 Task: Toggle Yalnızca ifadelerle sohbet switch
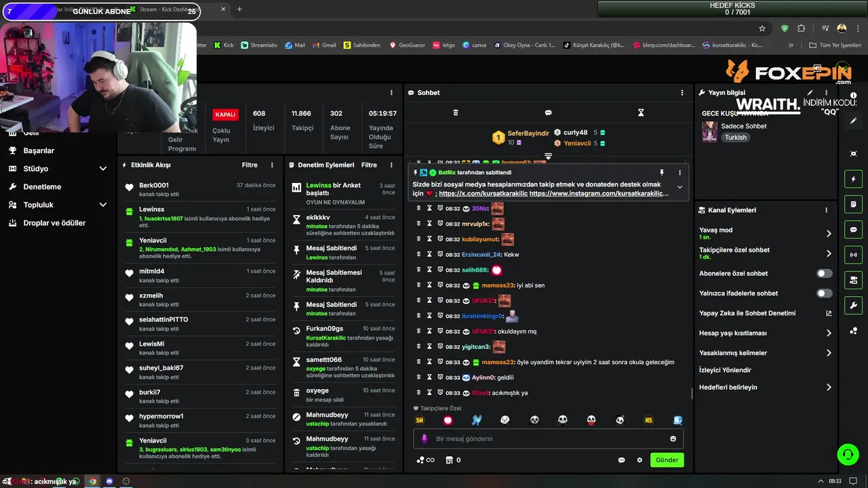coord(824,293)
